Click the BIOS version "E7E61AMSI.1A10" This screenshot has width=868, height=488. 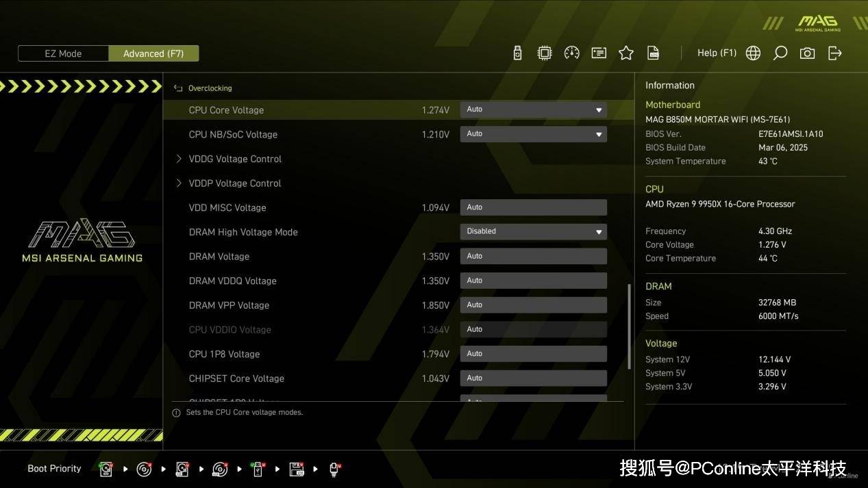coord(791,134)
